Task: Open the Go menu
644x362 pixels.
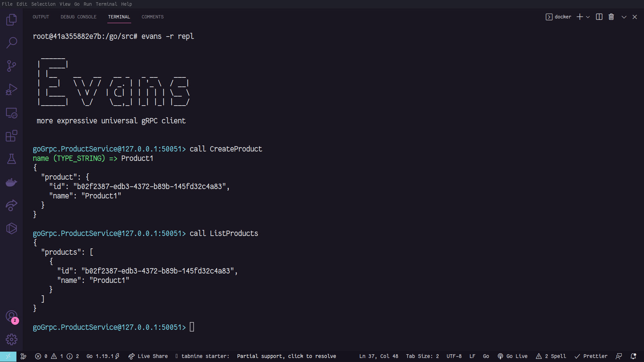Action: click(x=77, y=4)
